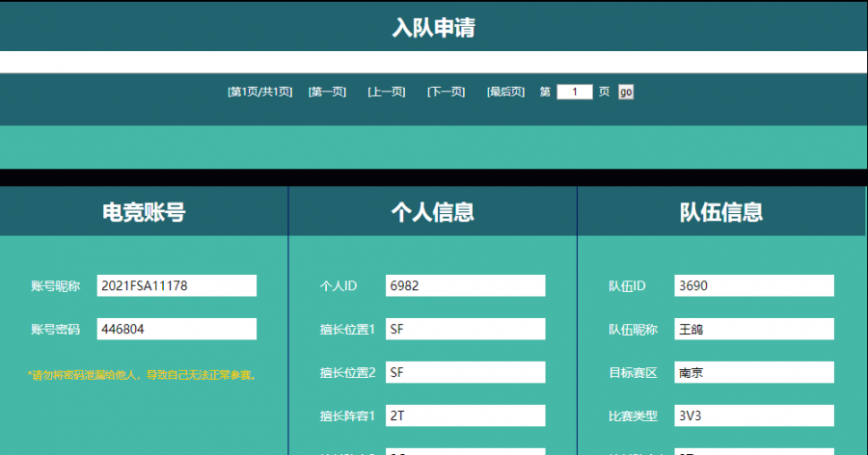The width and height of the screenshot is (868, 455).
Task: Jump to 最后页 last page link
Action: pyautogui.click(x=505, y=92)
